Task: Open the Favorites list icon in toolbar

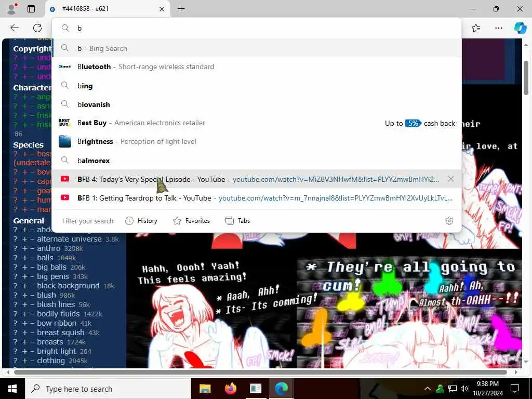Action: pos(476,28)
